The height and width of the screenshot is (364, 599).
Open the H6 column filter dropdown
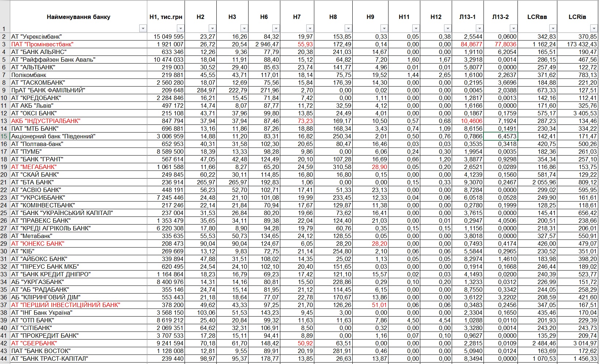tap(276, 28)
